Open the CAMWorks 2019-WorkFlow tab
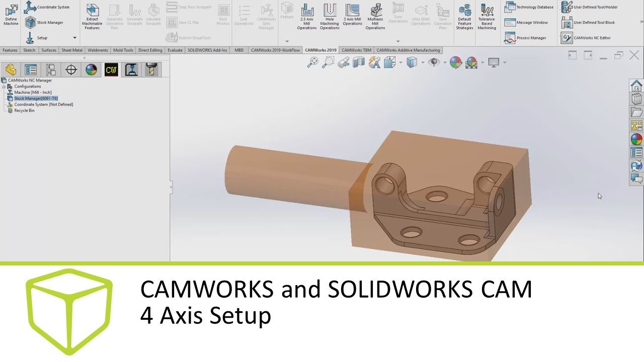This screenshot has height=362, width=644. point(275,50)
